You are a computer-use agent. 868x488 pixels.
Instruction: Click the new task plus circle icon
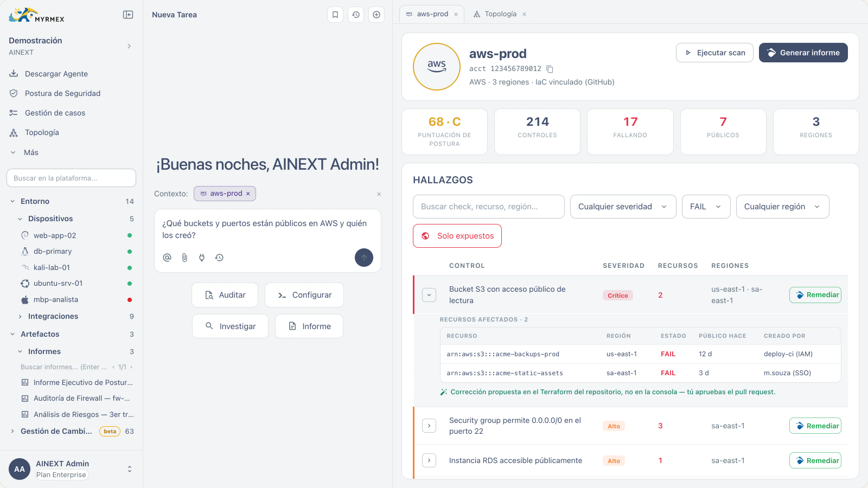pos(376,15)
